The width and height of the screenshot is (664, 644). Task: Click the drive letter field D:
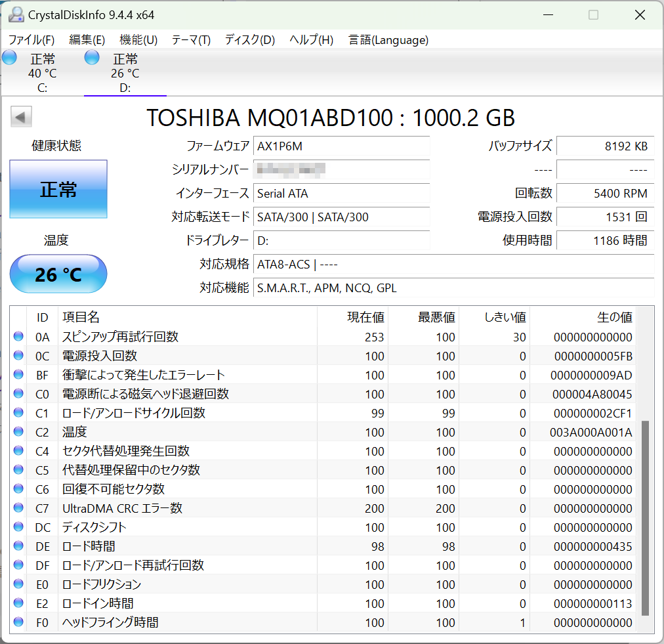[341, 241]
